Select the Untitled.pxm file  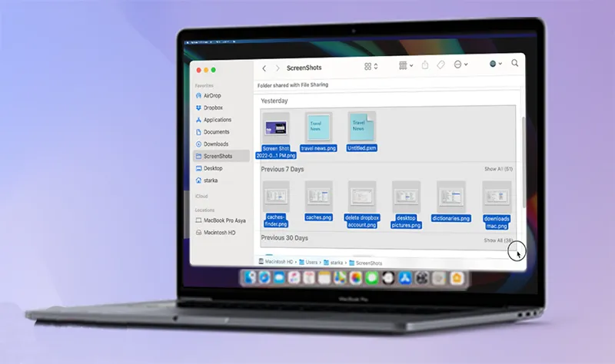(361, 131)
